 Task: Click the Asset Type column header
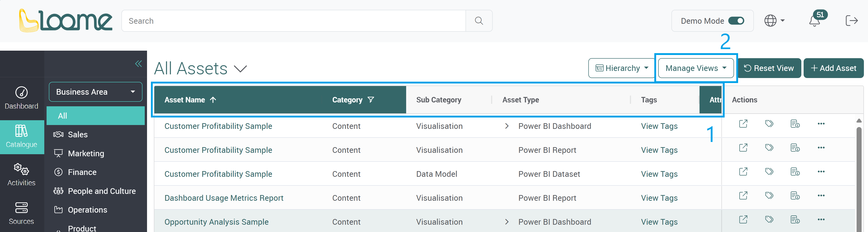(x=521, y=100)
